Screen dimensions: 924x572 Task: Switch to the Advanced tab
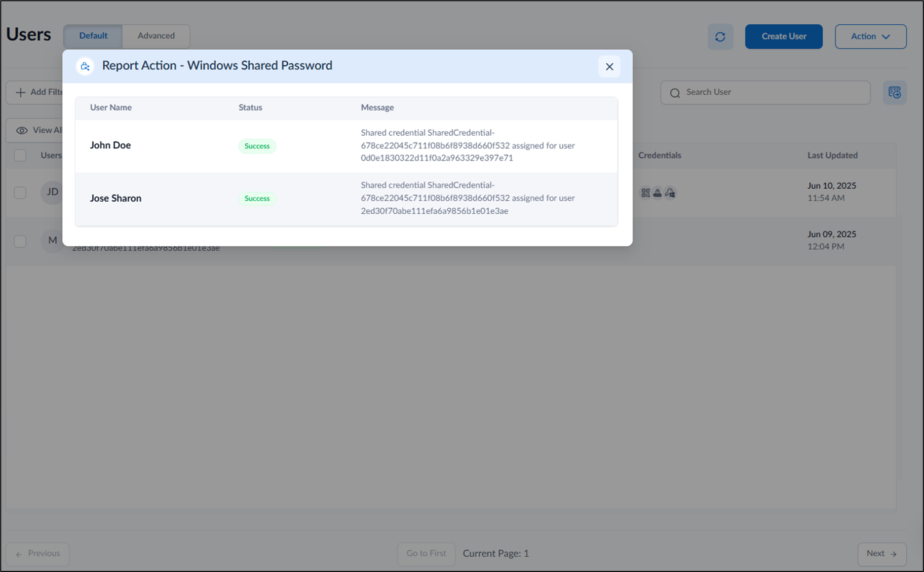[x=156, y=36]
